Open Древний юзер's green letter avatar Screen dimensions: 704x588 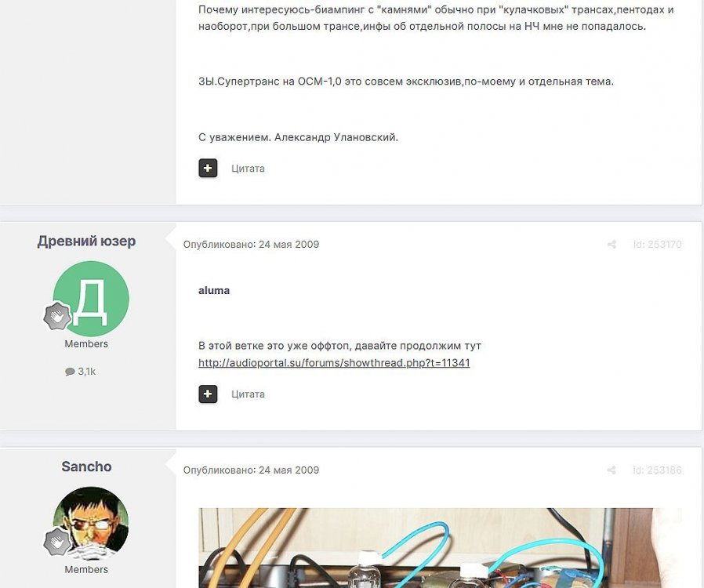[91, 299]
